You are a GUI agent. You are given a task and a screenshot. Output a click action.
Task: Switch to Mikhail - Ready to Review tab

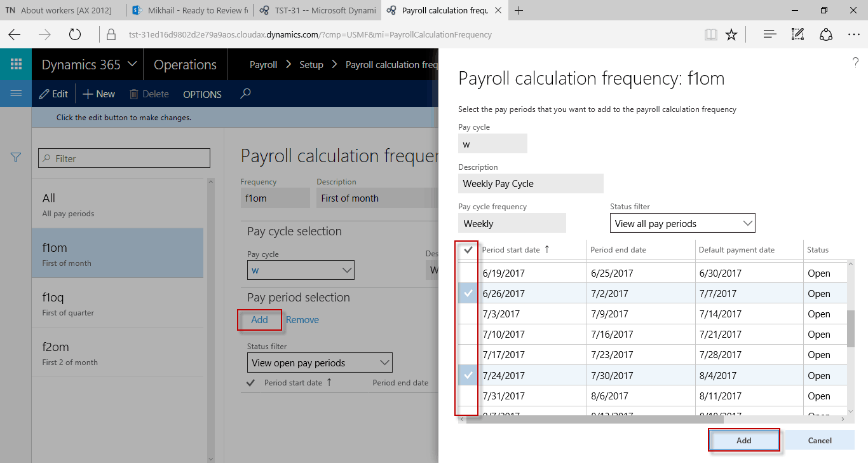pyautogui.click(x=189, y=11)
